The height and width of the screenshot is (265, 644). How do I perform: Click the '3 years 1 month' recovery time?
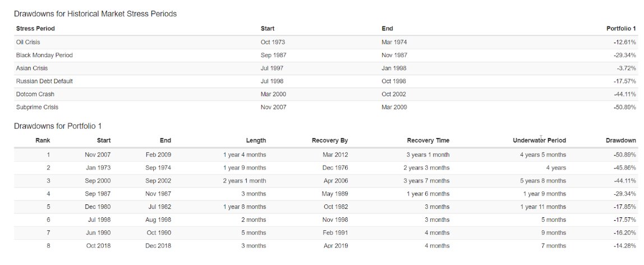[x=427, y=155]
